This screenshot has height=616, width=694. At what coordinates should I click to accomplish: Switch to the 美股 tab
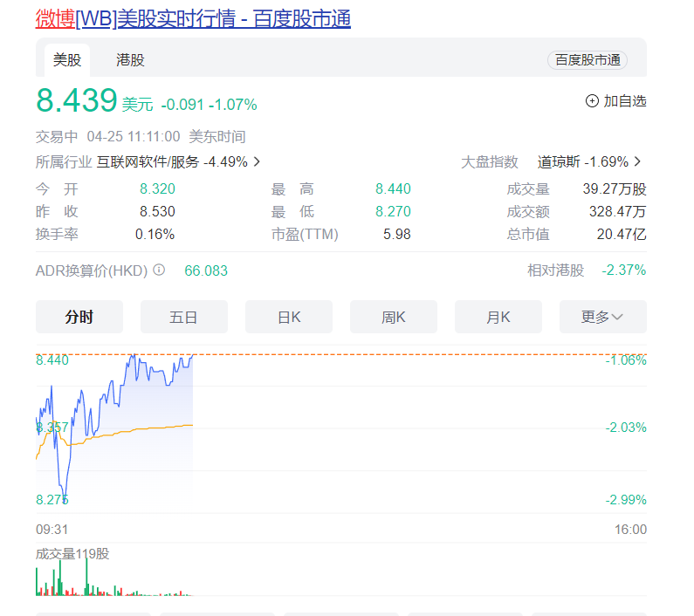point(67,59)
